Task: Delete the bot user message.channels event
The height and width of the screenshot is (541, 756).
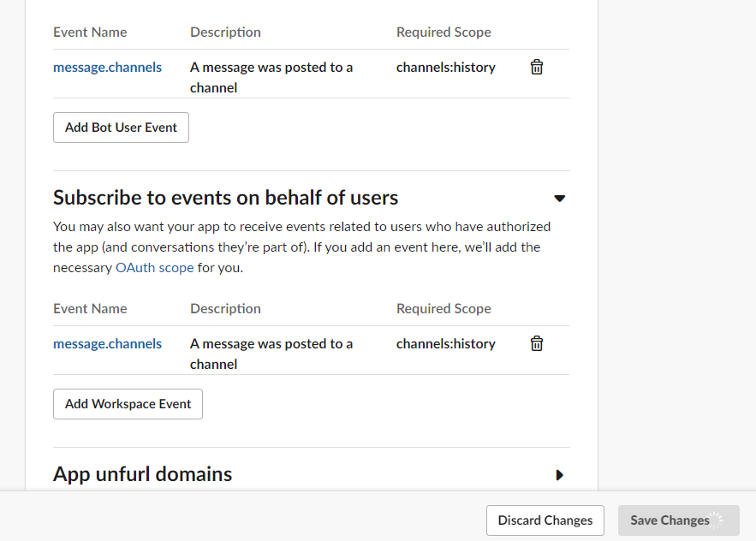Action: 537,67
